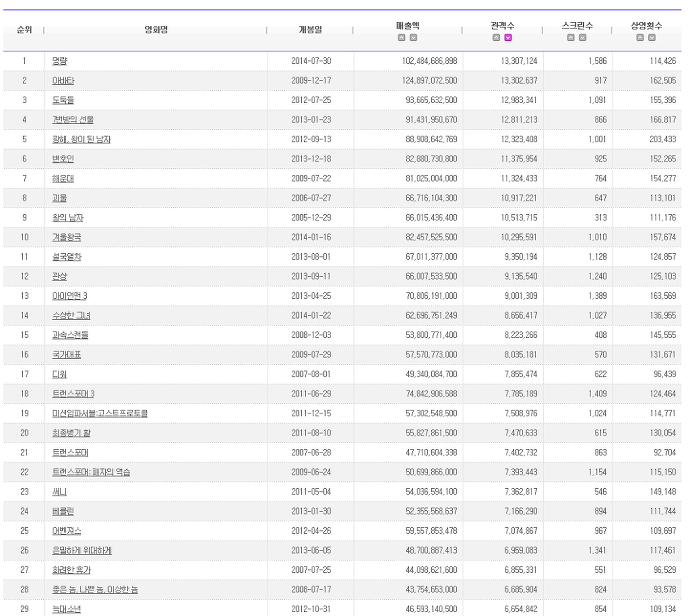The width and height of the screenshot is (690, 616).
Task: Select showings cell 114,426
Action: (x=663, y=61)
